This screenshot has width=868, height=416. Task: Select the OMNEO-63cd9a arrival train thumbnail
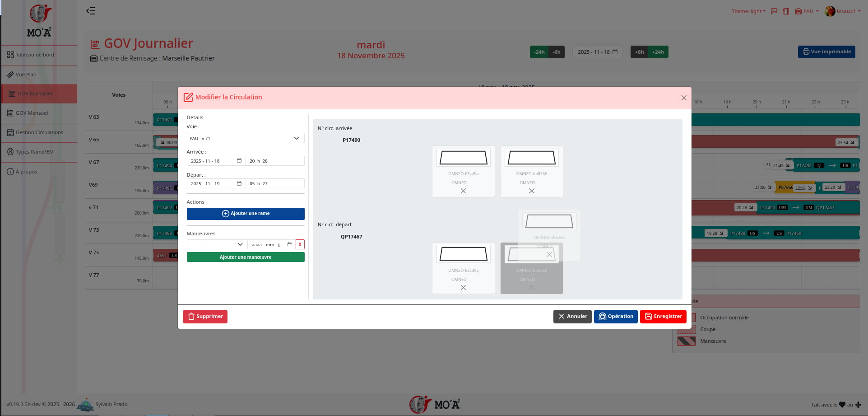[x=463, y=158]
